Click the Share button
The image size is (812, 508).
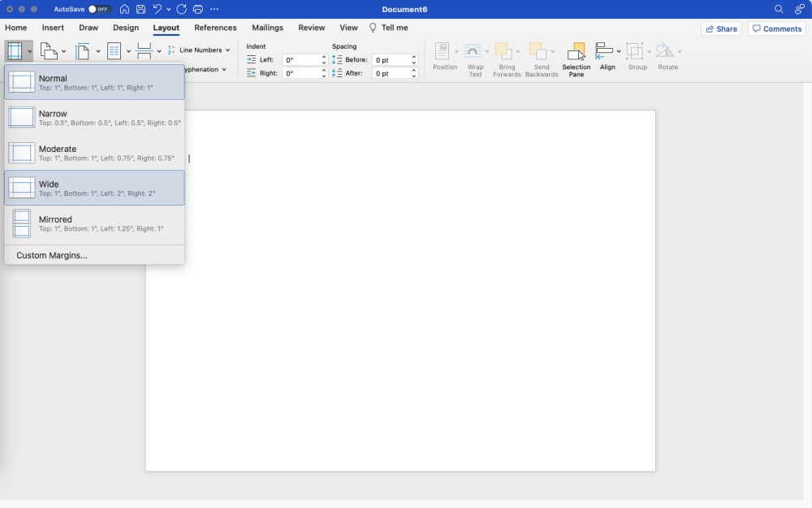click(721, 28)
